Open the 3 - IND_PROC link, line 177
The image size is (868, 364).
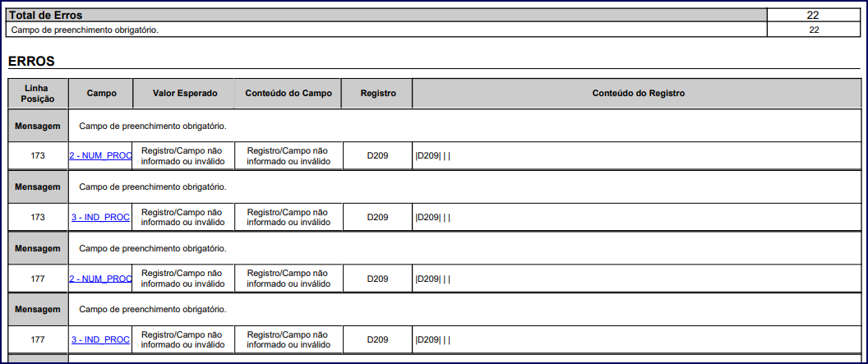[100, 339]
